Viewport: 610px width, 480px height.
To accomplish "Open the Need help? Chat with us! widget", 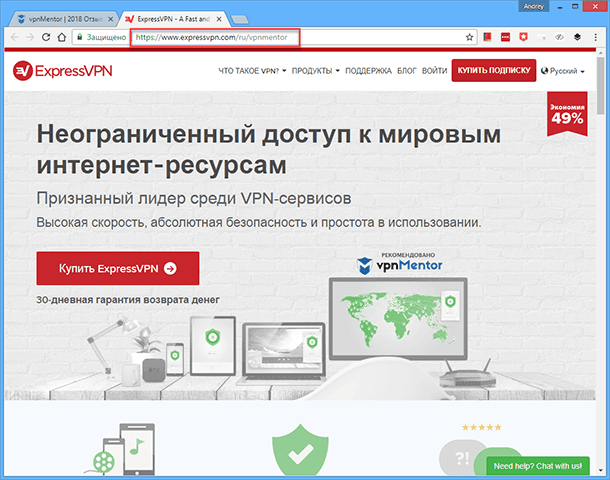I will 538,466.
